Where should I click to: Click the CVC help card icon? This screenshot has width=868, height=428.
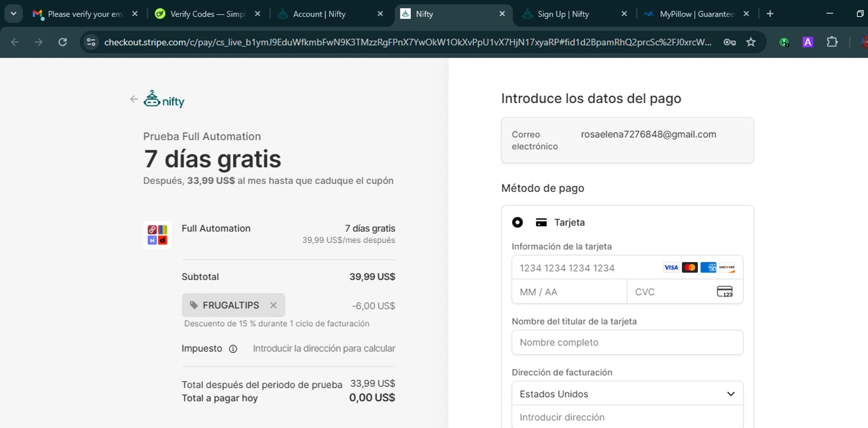click(x=724, y=292)
